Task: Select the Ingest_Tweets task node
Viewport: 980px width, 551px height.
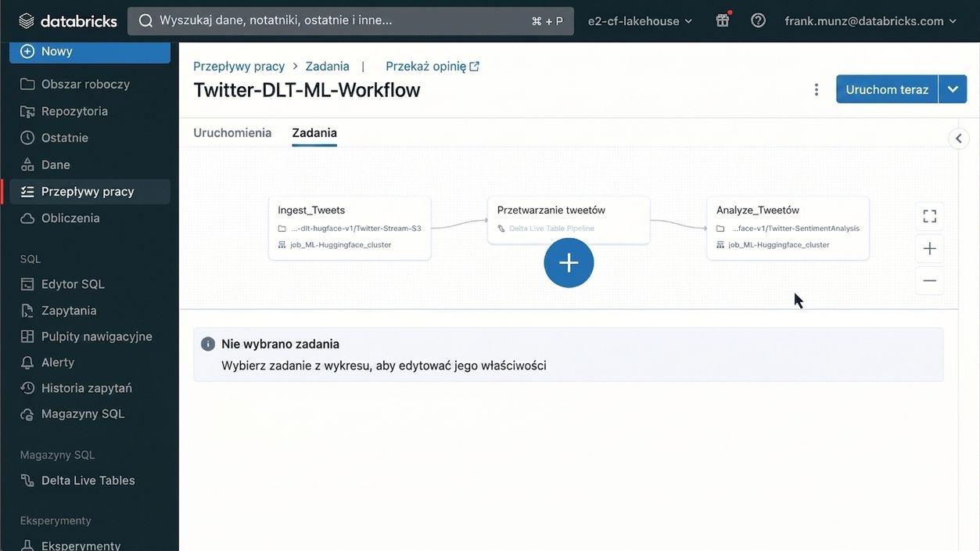Action: point(350,229)
